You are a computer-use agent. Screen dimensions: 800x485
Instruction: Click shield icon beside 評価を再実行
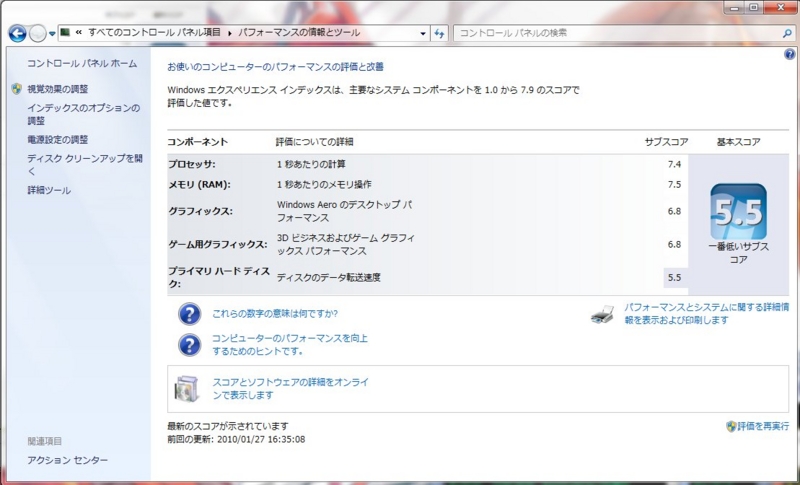(x=731, y=426)
